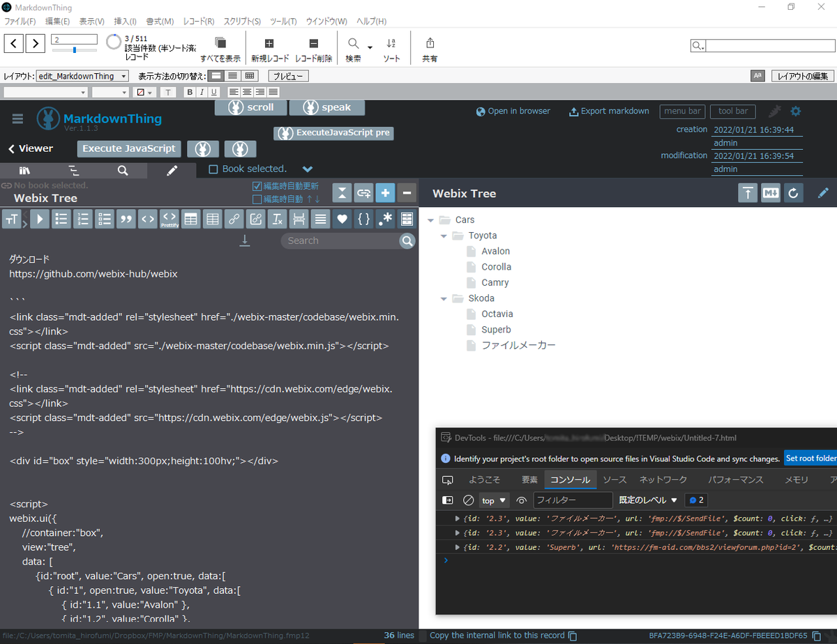The height and width of the screenshot is (644, 837).
Task: Expand chevron next to Book selected
Action: [308, 169]
